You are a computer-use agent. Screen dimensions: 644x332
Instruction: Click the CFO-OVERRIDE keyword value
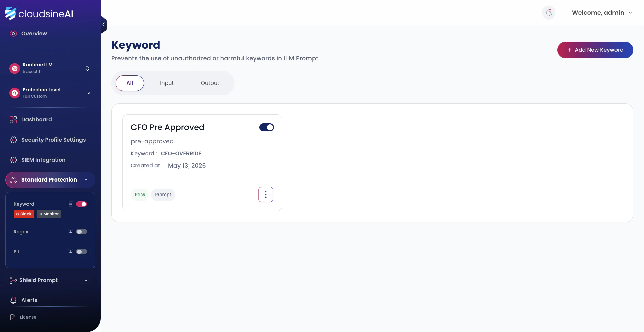click(181, 154)
